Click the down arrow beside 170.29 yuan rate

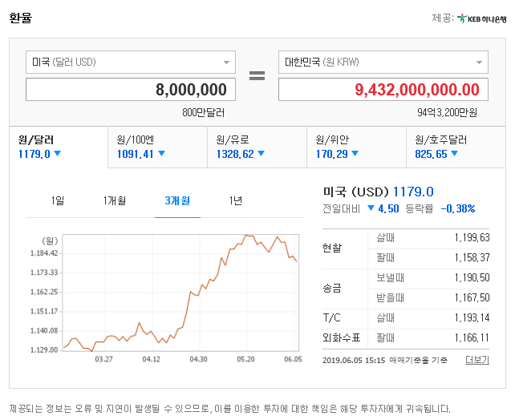355,154
